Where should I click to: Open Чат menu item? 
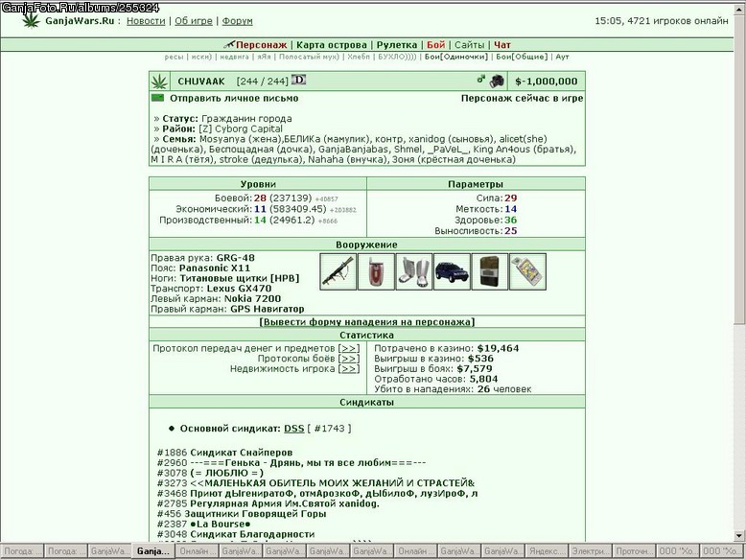(501, 45)
